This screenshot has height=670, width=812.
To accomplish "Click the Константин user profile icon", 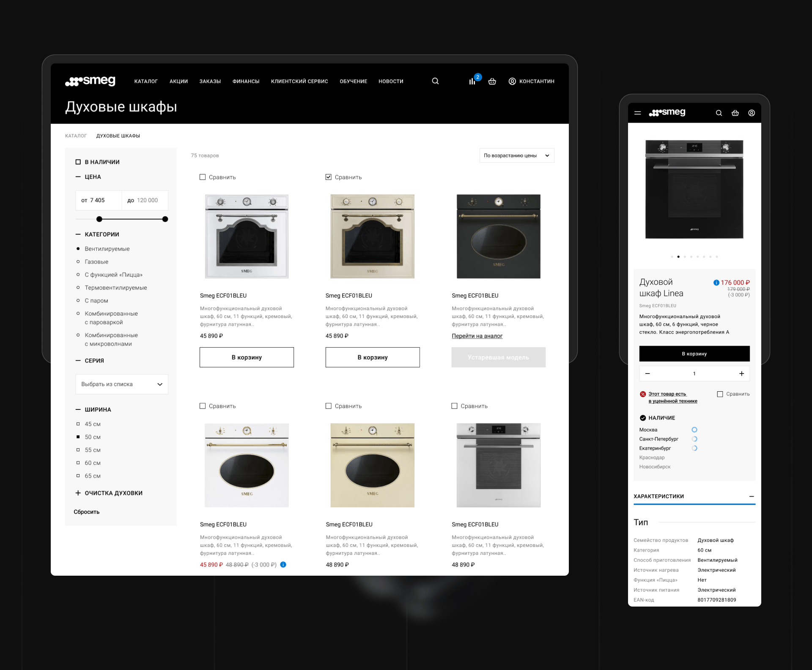I will [512, 81].
